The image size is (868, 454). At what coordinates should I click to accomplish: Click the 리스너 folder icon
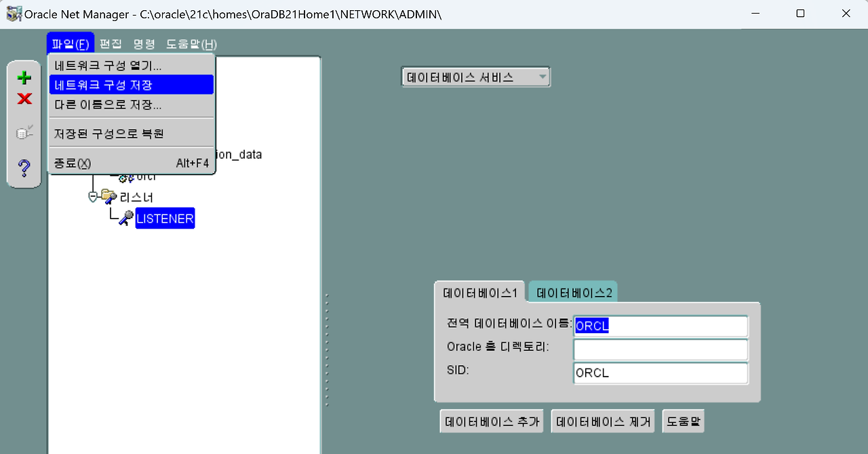(108, 197)
